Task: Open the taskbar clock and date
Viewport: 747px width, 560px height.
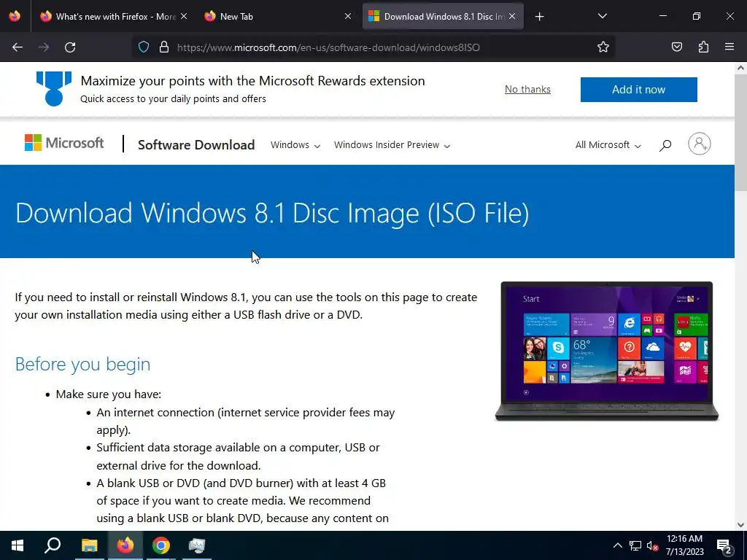Action: tap(684, 545)
